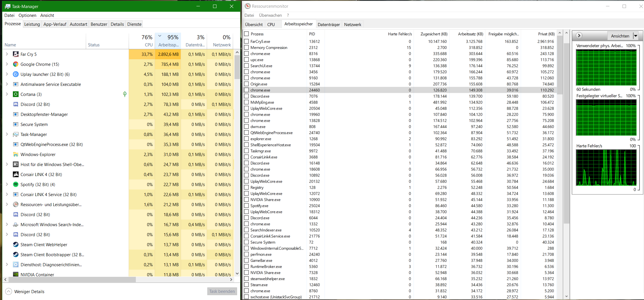
Task: Click the Uplay launcher icon
Action: pos(16,74)
